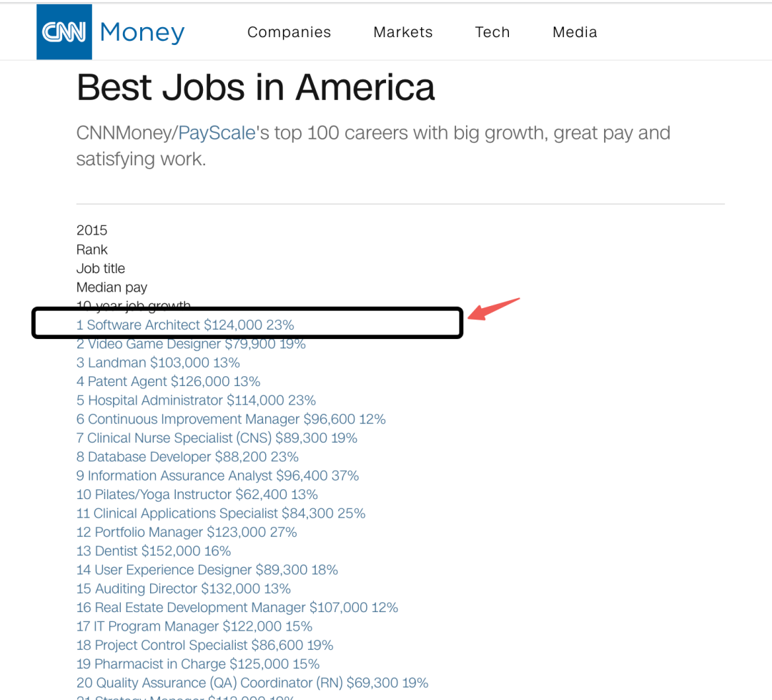Image resolution: width=772 pixels, height=700 pixels.
Task: Click Clinical Nurse Specialist (CNS) link
Action: 217,438
